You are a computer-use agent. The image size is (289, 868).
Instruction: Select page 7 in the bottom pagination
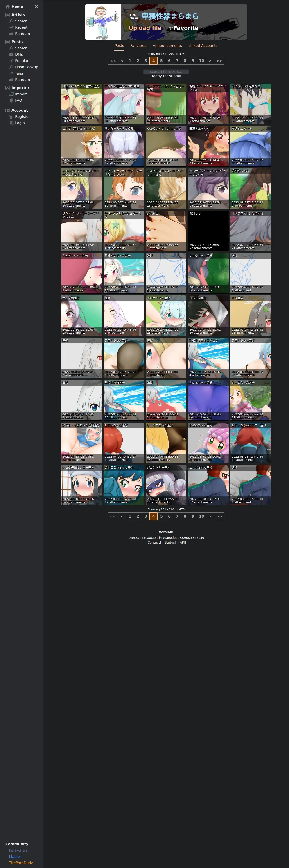click(177, 516)
